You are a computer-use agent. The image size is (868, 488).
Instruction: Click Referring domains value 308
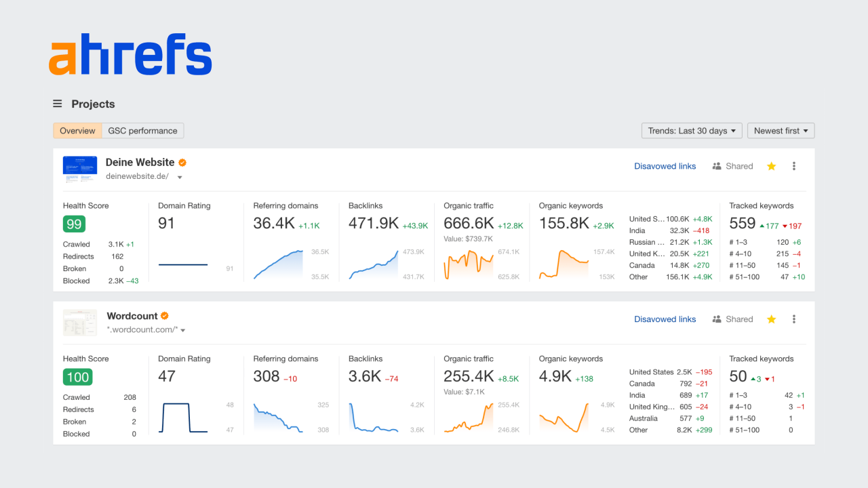[267, 376]
